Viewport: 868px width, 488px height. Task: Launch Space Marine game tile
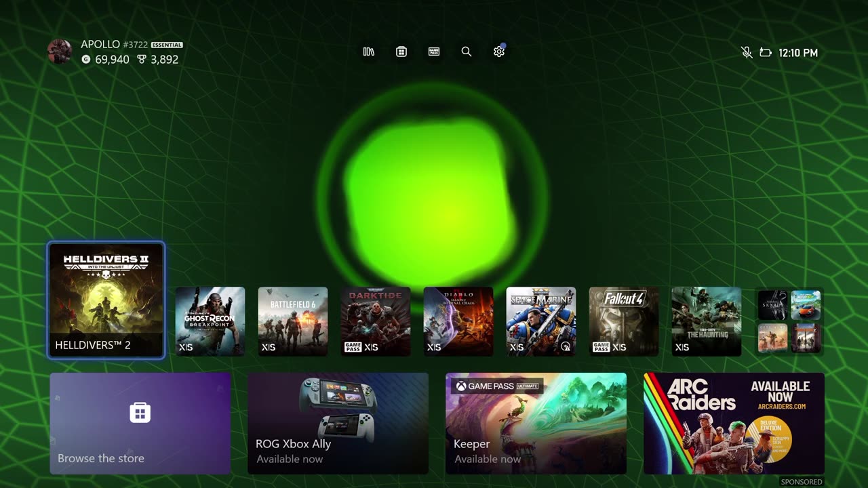541,321
